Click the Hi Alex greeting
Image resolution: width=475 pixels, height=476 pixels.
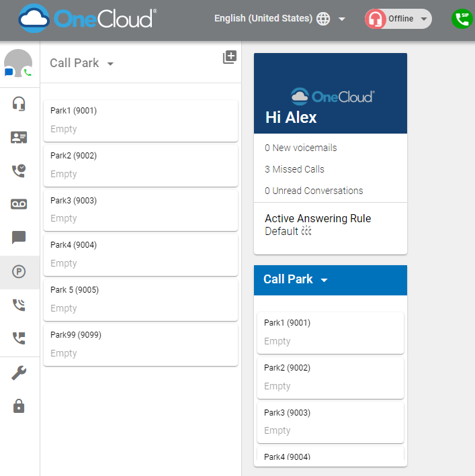click(x=291, y=117)
